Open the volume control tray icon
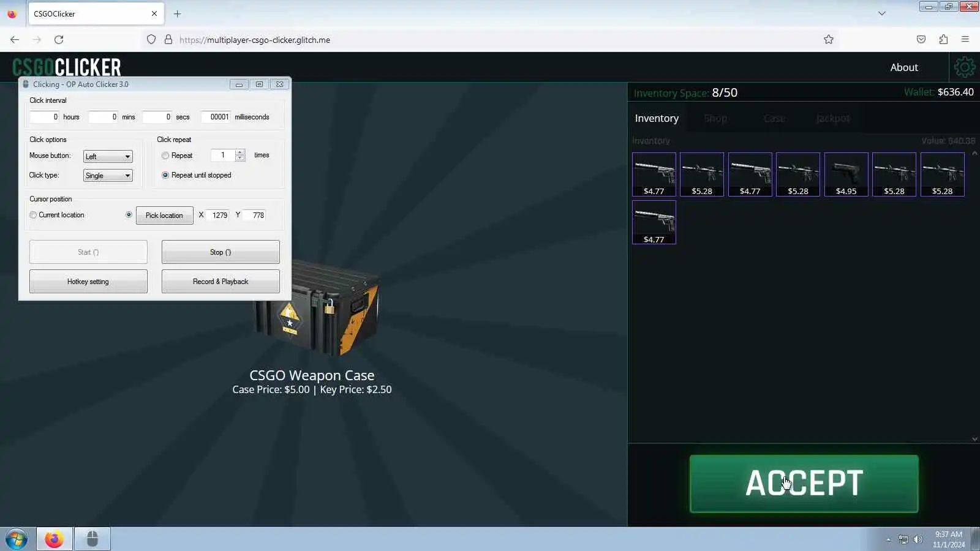 point(918,539)
